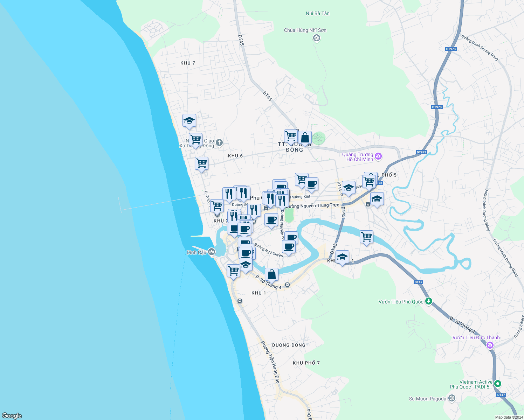Select the marker beside Vietnam Active Phu Quoc
Image resolution: width=524 pixels, height=420 pixels.
pos(497,384)
